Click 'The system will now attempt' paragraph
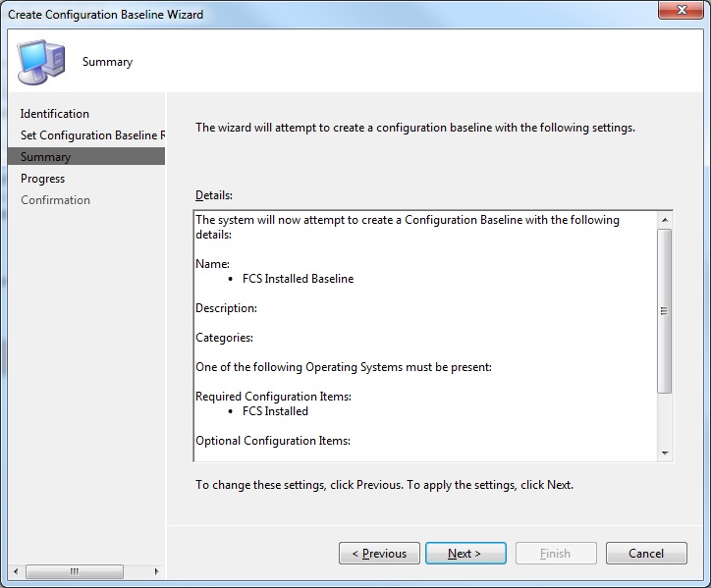This screenshot has width=711, height=588. coord(408,227)
